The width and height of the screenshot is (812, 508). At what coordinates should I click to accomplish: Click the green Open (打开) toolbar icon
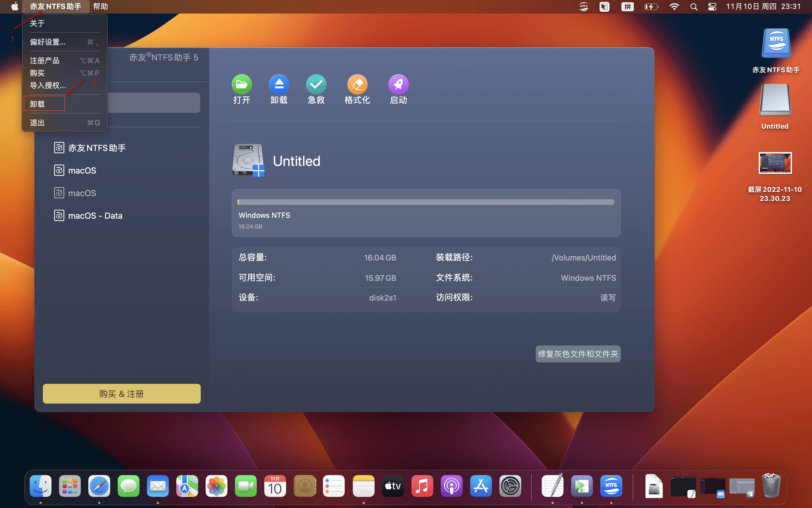(242, 84)
